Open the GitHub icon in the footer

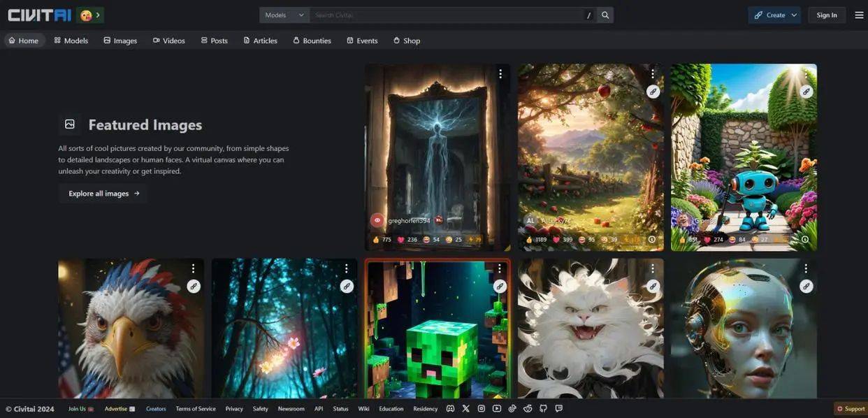point(544,408)
